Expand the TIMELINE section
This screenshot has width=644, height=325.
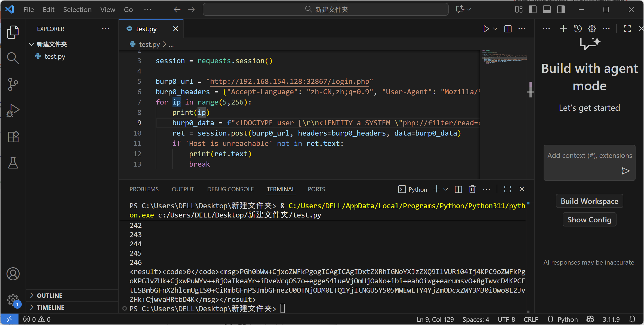51,308
